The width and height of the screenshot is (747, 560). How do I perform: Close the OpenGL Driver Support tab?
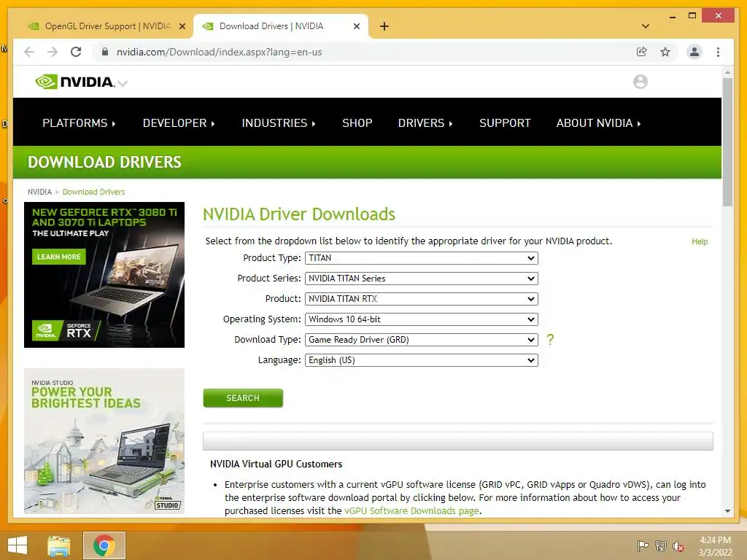click(x=182, y=26)
